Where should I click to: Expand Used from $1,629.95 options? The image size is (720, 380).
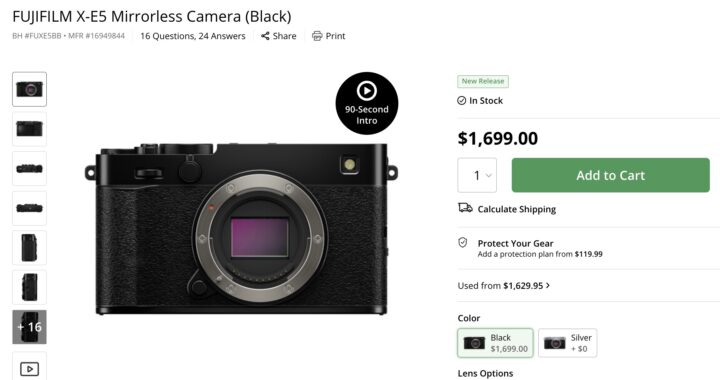(503, 285)
